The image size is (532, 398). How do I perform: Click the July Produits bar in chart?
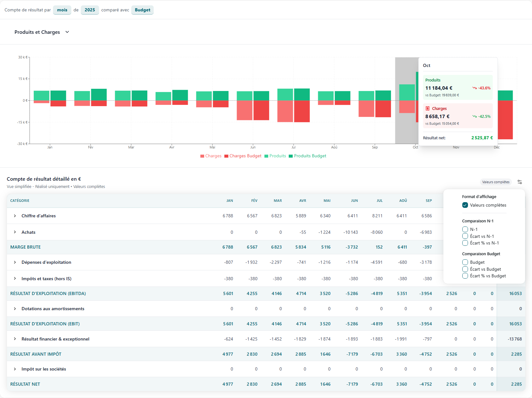(285, 94)
